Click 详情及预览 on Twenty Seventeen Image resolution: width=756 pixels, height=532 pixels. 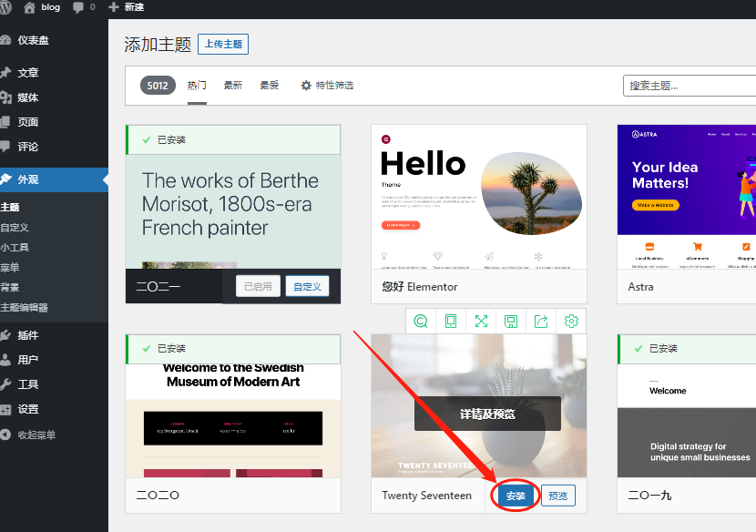click(487, 414)
